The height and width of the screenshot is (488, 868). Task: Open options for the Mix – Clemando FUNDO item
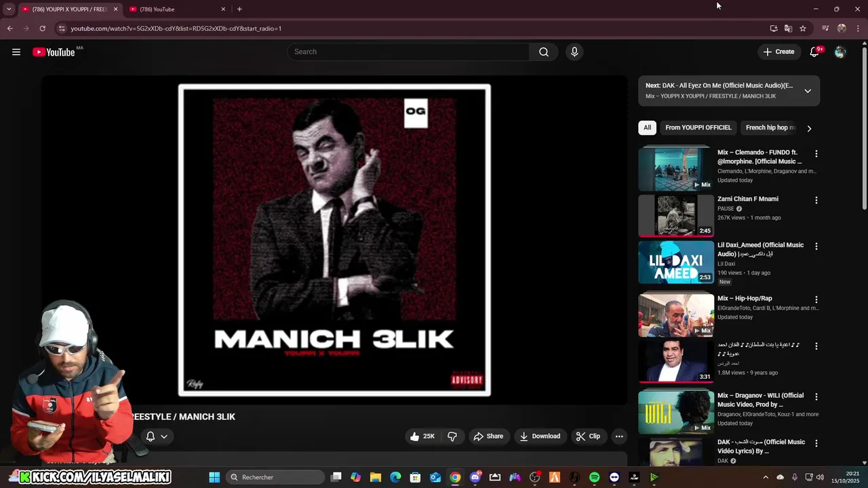point(816,154)
